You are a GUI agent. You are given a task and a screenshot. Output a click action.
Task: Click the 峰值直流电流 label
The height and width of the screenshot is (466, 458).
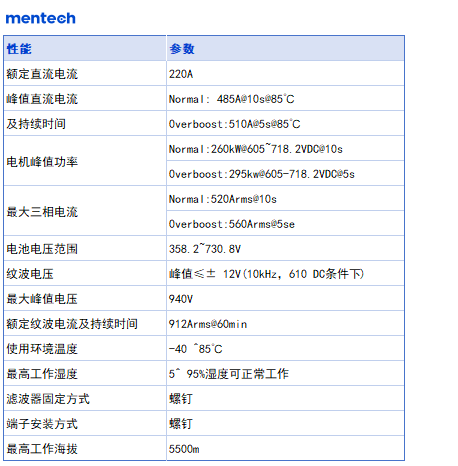point(42,99)
